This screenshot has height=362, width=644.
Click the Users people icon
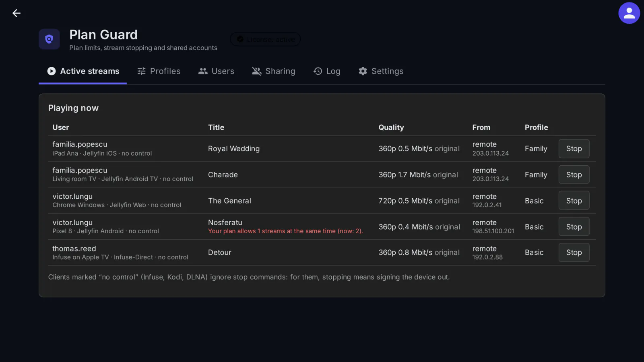pos(203,71)
